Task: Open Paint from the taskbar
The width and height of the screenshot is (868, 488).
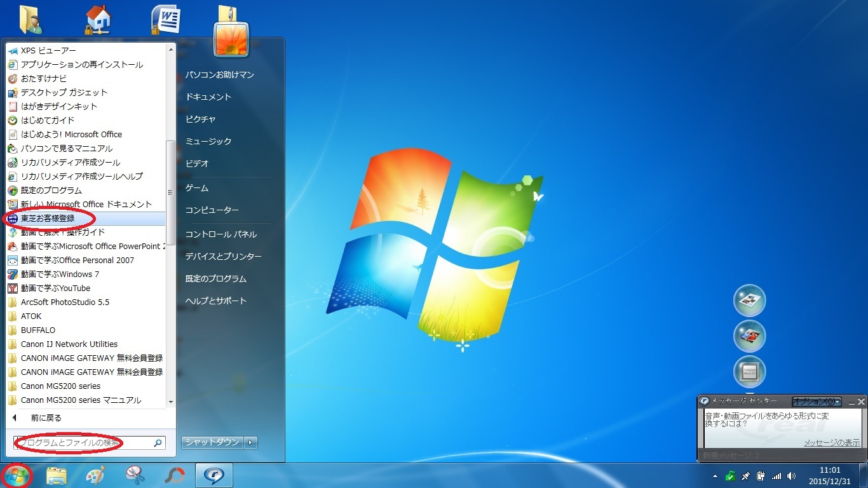Action: tap(95, 475)
